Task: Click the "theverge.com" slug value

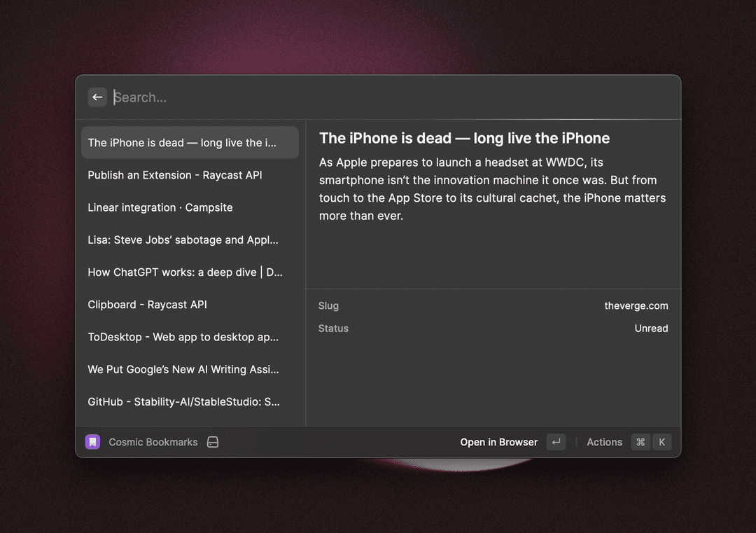Action: (636, 306)
